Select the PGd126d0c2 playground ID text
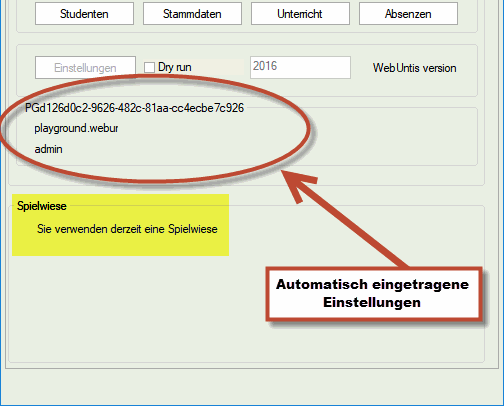The image size is (504, 406). (135, 108)
